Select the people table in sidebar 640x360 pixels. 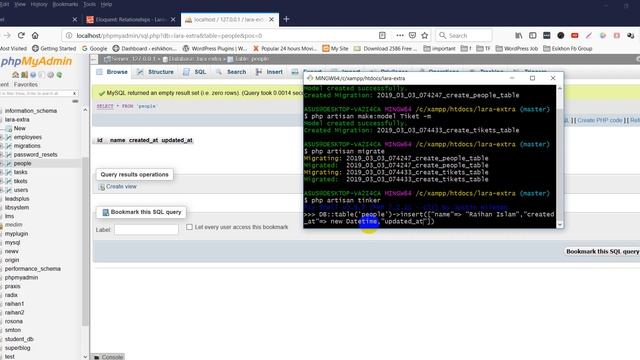[x=22, y=163]
